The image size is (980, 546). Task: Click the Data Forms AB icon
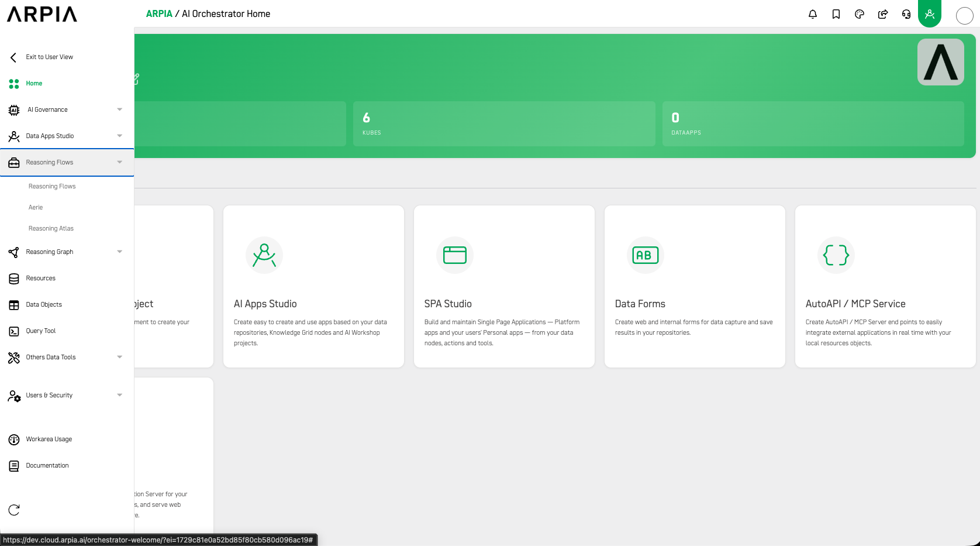[646, 255]
